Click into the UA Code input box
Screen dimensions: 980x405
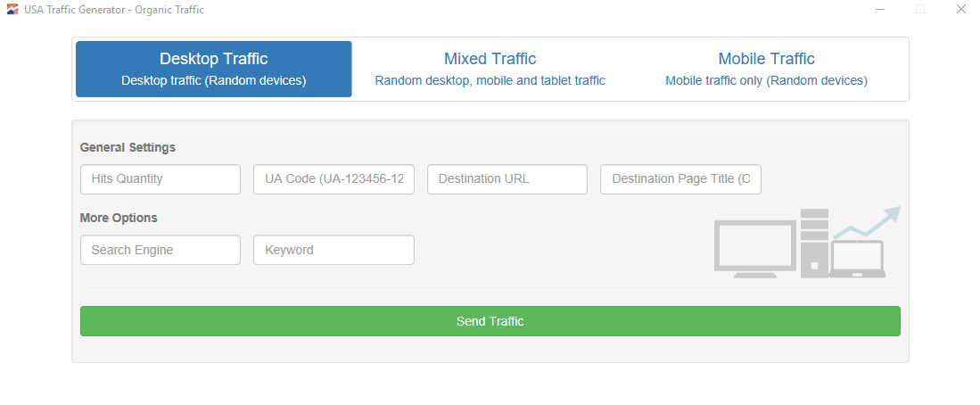(x=334, y=178)
